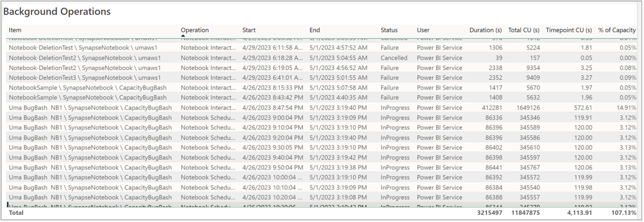Sort by Timepoint CU (s) column
Viewport: 644px width, 222px height.
(569, 30)
